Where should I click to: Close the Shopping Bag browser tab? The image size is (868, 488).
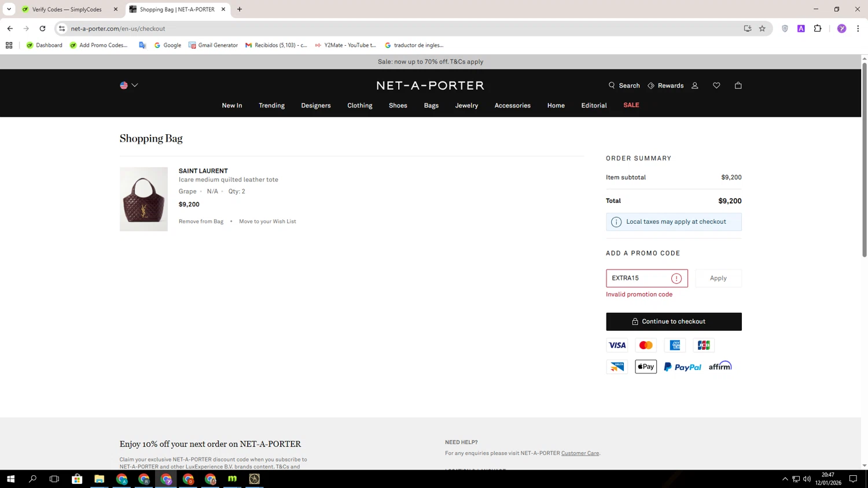[x=223, y=9]
